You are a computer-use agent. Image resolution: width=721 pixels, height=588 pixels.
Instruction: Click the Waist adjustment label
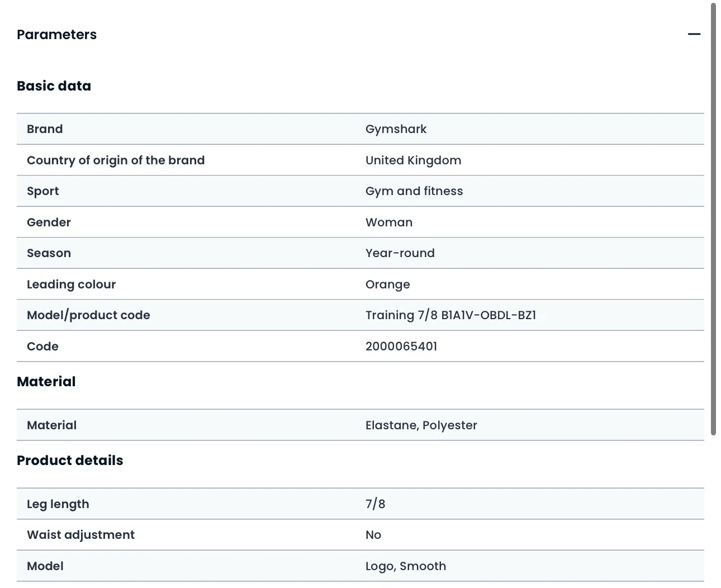click(80, 535)
